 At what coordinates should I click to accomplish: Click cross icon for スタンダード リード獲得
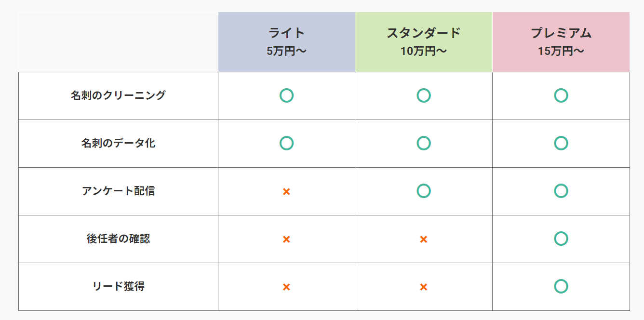(423, 287)
